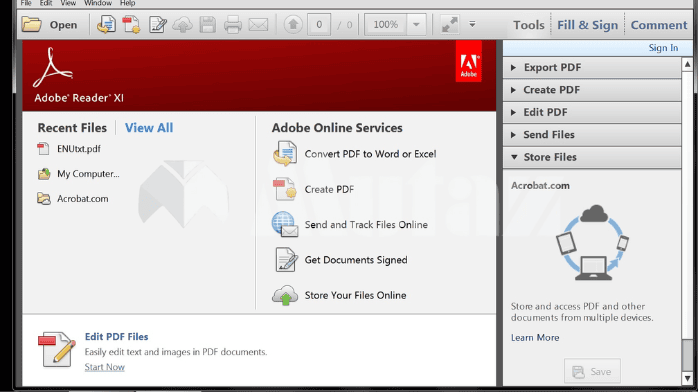
Task: Click the Start Now link
Action: pyautogui.click(x=105, y=367)
